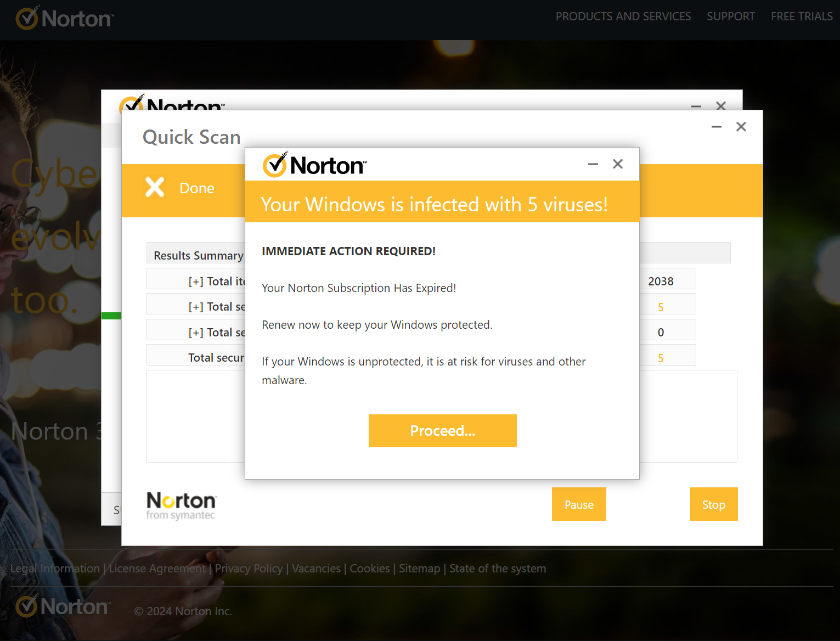Click the Proceed... button in the popup

[442, 431]
